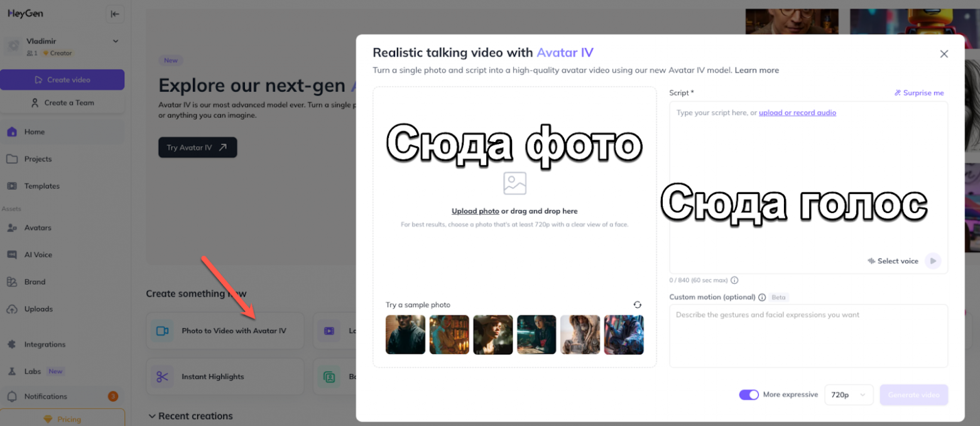Click the Photo to Video camera icon
The image size is (980, 426).
coord(162,330)
